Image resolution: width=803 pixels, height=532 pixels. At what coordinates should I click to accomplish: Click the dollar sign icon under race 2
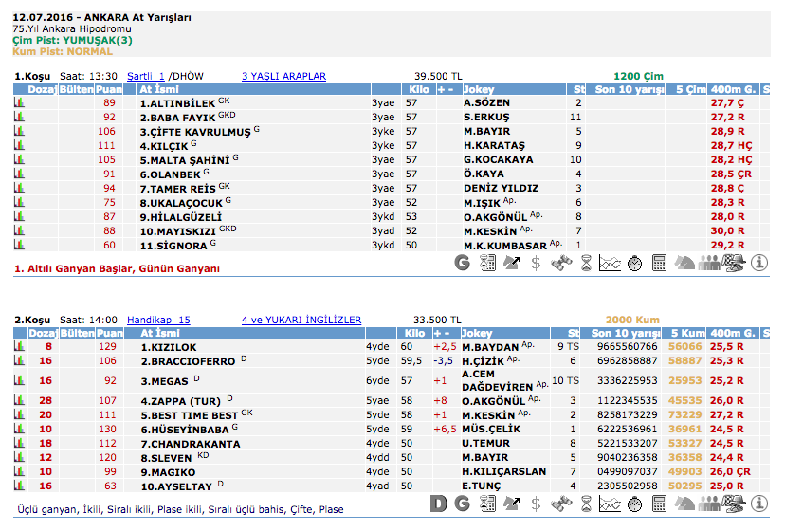(x=537, y=503)
